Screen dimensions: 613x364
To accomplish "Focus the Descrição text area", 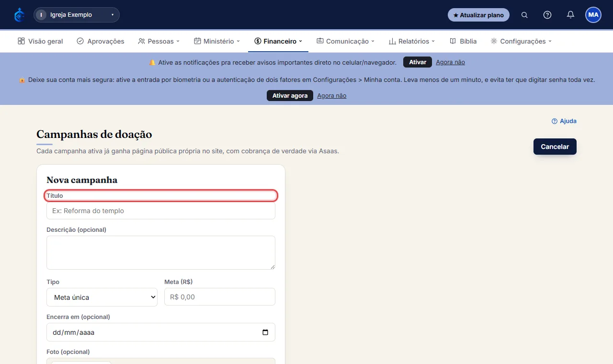I will [x=161, y=252].
